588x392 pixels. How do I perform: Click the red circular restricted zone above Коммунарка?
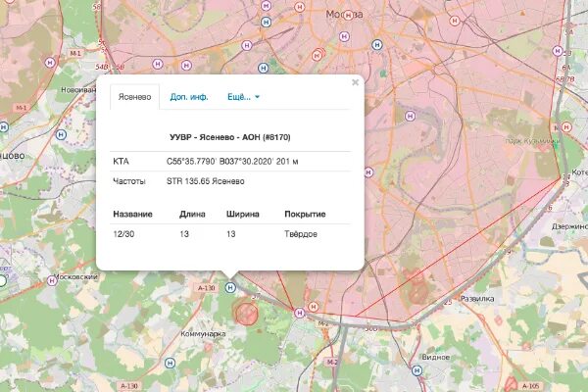coord(246,313)
